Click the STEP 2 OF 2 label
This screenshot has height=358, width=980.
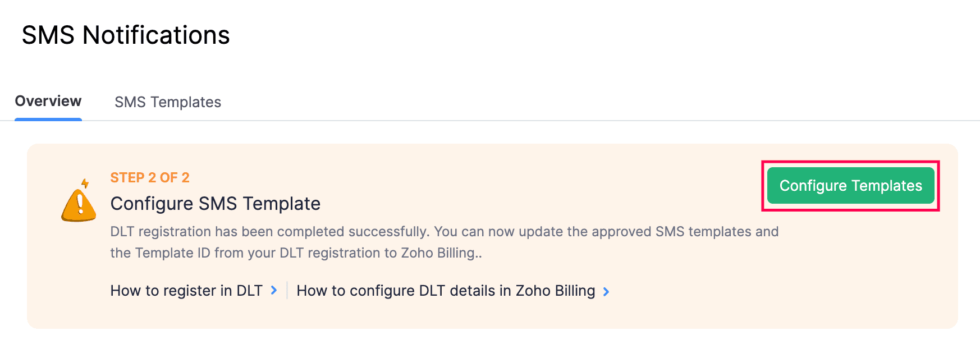pyautogui.click(x=150, y=177)
